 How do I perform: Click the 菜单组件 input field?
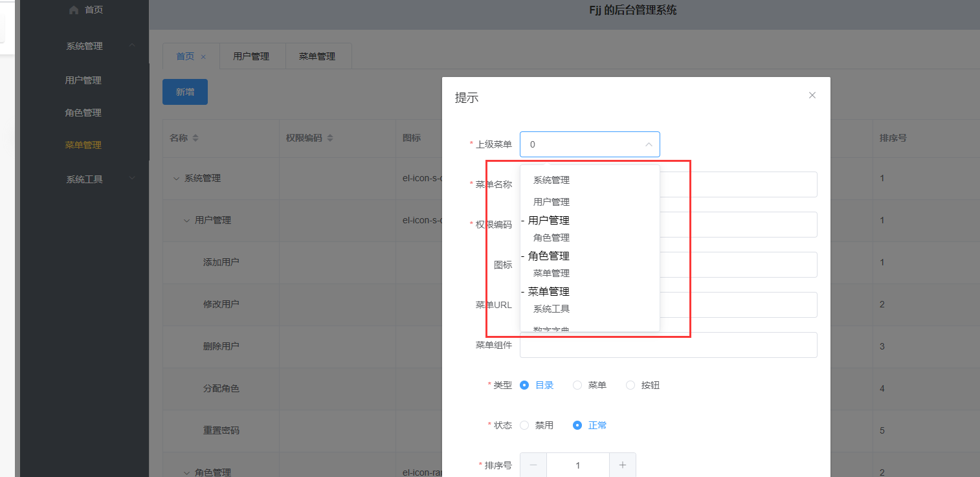667,345
